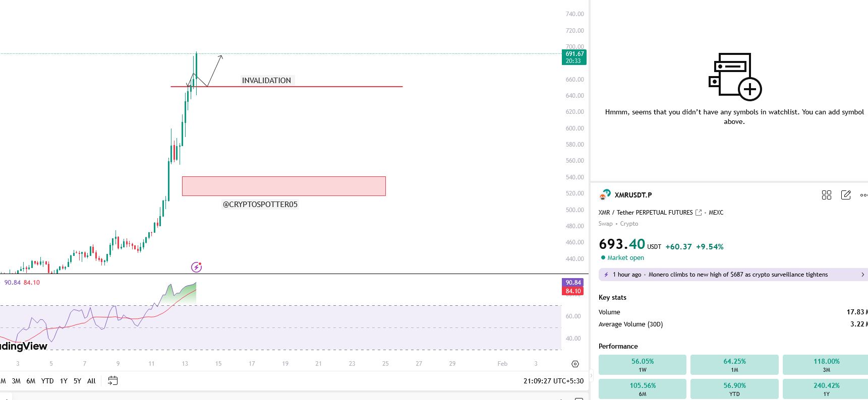
Task: Click the INVALIDATION text label on chart
Action: (x=266, y=81)
